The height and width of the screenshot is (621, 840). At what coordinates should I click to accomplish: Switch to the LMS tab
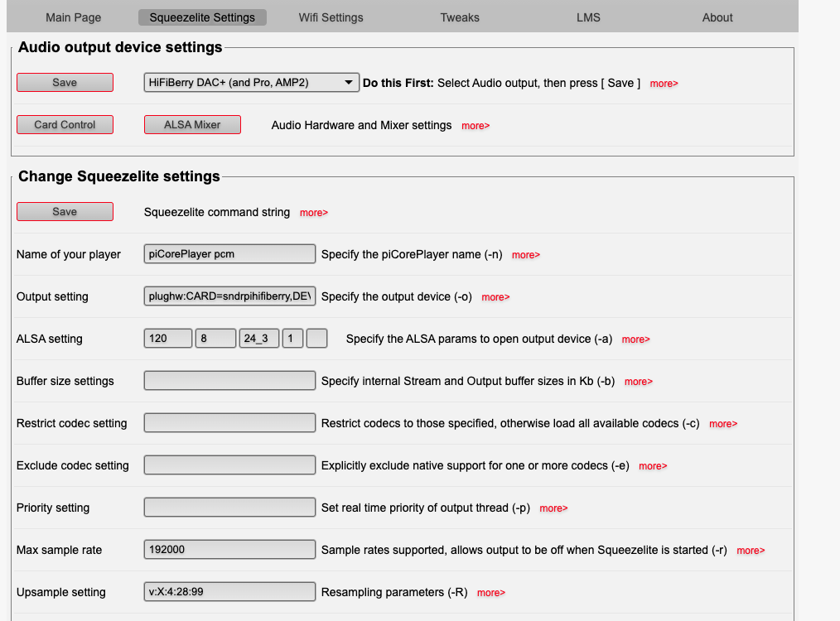pyautogui.click(x=588, y=17)
